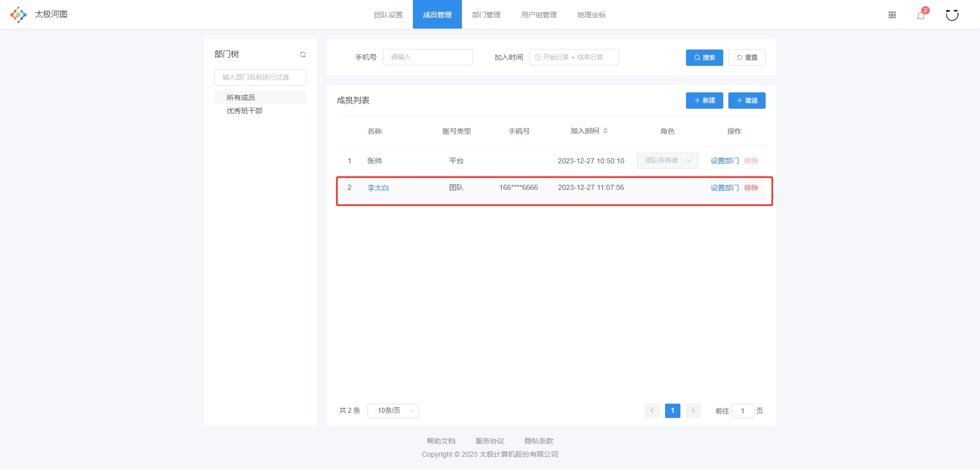The height and width of the screenshot is (469, 980).
Task: Open the 团队所有者 role dropdown
Action: (668, 161)
